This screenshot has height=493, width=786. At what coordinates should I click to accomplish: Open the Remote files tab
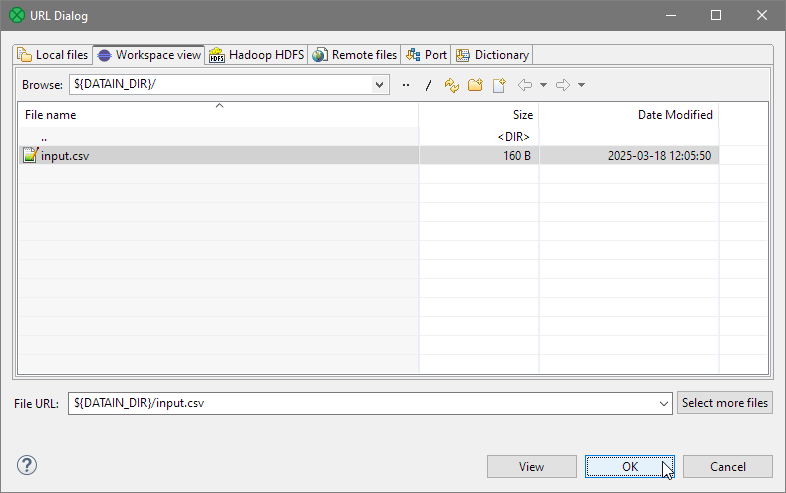pyautogui.click(x=355, y=55)
